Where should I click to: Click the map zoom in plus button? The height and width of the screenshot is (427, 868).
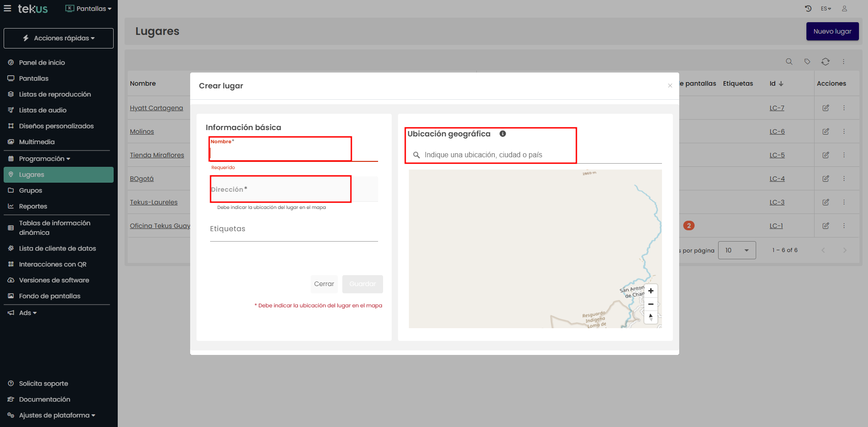pos(651,291)
